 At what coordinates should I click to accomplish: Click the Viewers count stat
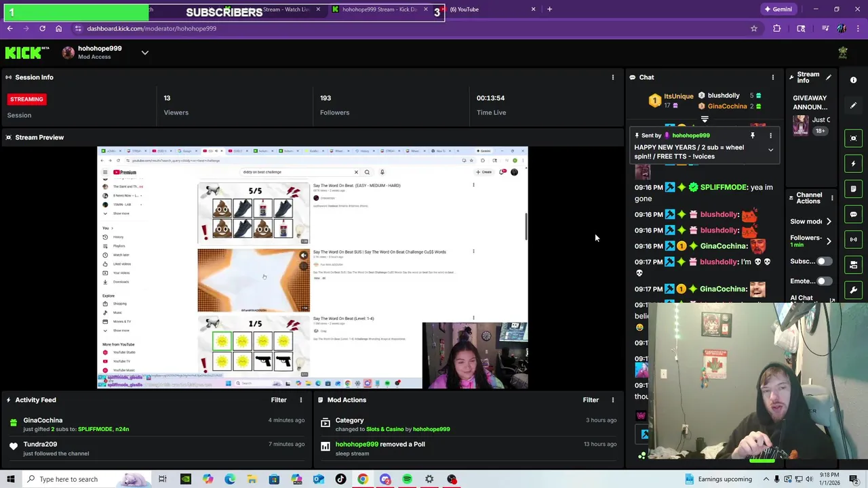[176, 105]
